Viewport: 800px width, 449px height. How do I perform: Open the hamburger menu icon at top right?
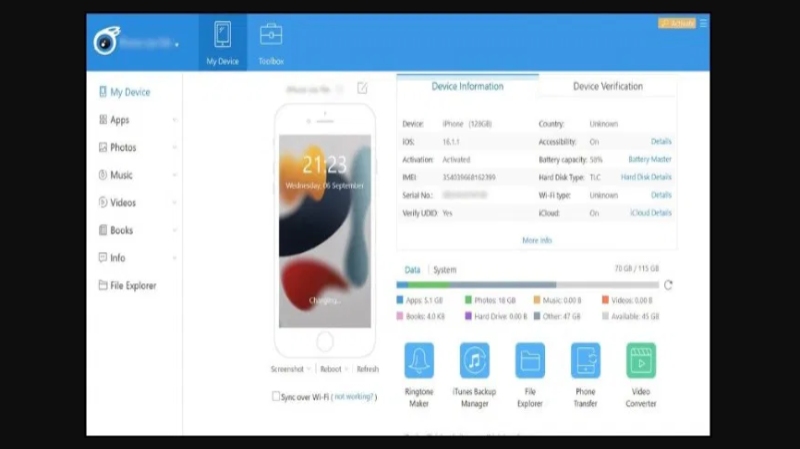[x=703, y=23]
